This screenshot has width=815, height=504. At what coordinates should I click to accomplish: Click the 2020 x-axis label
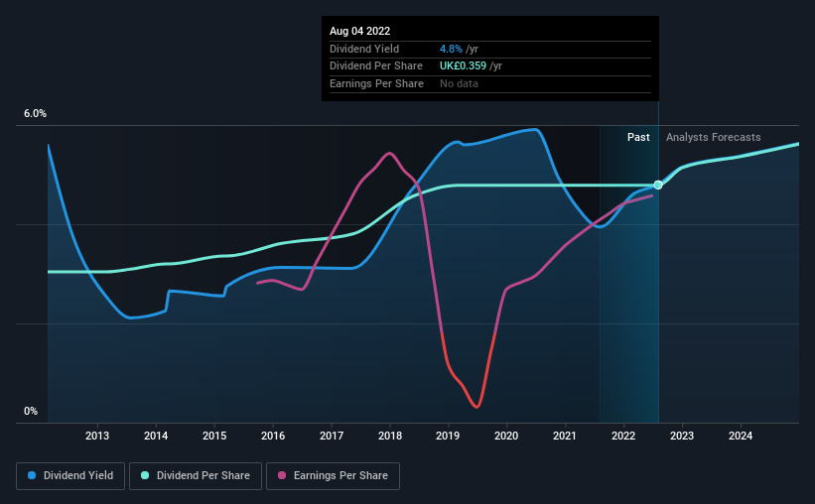(506, 436)
